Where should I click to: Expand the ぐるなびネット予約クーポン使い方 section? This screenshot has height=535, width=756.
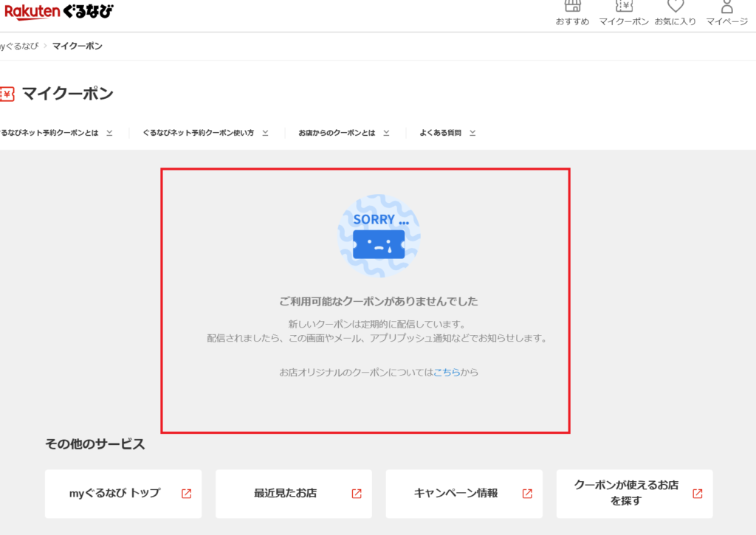[205, 133]
